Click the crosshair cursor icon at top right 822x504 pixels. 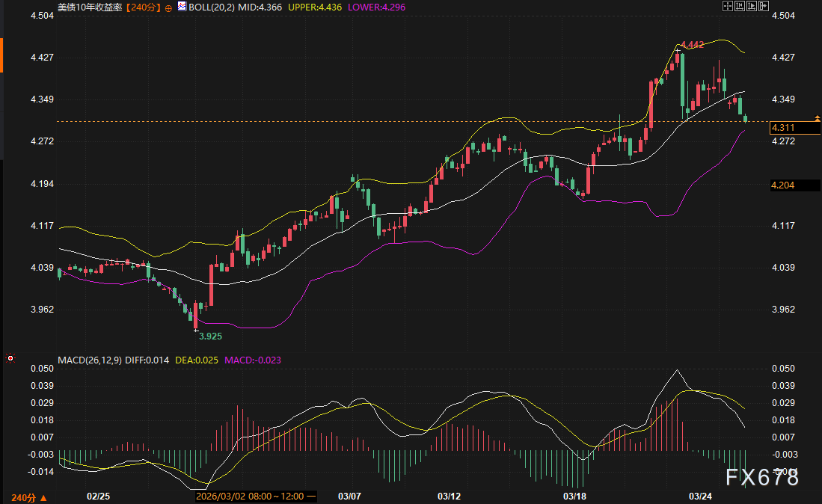(726, 6)
